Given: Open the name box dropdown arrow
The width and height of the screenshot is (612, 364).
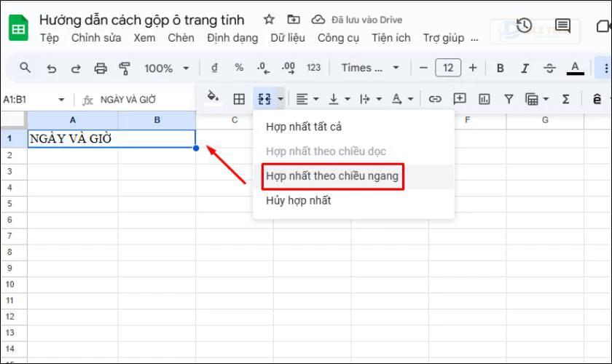Looking at the screenshot, I should point(61,100).
